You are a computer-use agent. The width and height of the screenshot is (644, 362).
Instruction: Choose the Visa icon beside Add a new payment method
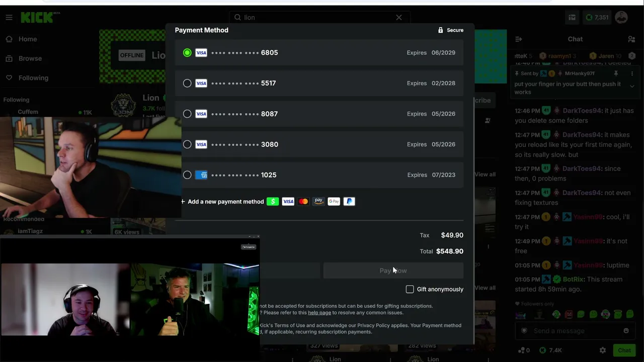click(x=288, y=202)
